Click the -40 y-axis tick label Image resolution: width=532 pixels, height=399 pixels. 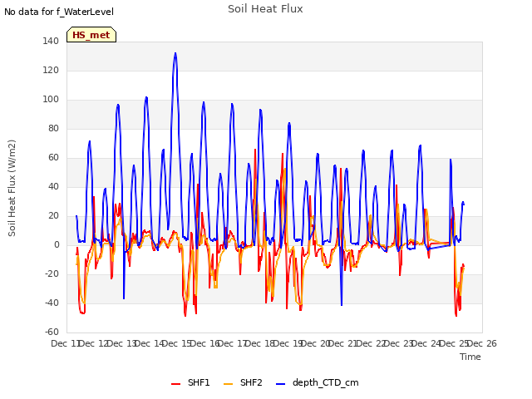click(x=52, y=303)
